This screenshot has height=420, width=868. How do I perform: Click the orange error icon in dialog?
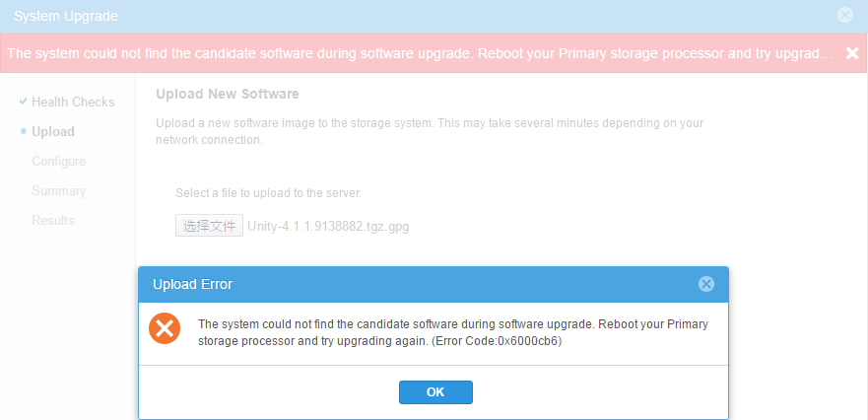tap(165, 329)
